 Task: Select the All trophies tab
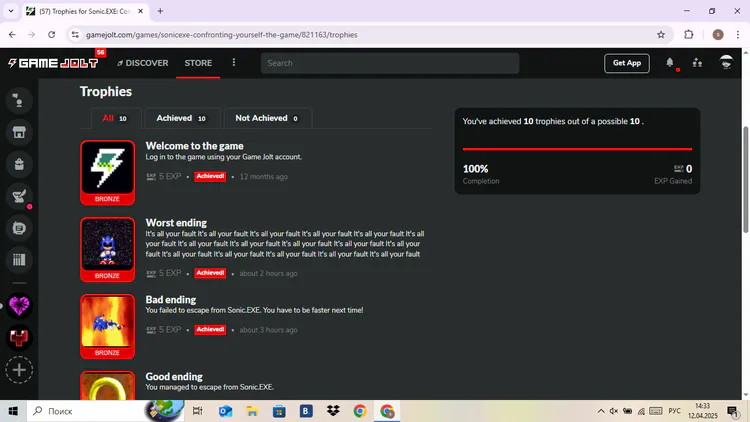115,118
